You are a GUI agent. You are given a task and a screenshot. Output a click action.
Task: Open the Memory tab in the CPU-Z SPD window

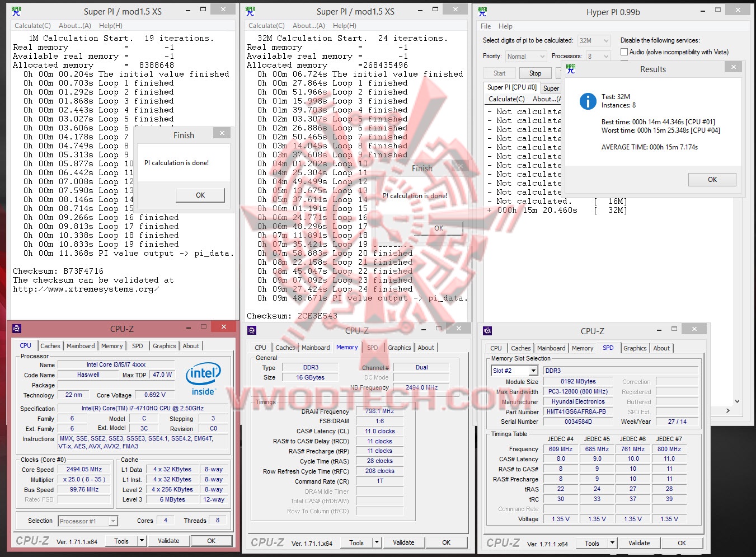click(x=583, y=348)
